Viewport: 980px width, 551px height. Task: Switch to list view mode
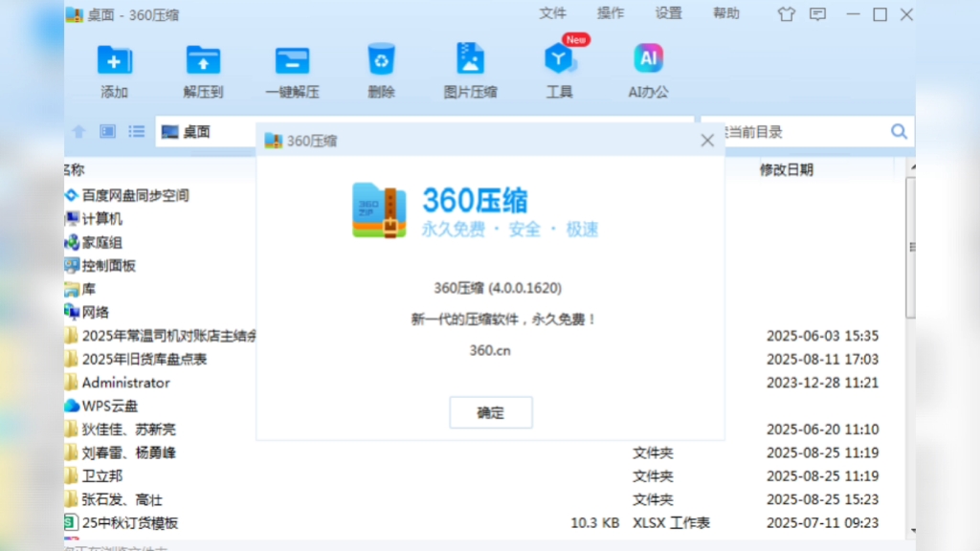[x=136, y=131]
